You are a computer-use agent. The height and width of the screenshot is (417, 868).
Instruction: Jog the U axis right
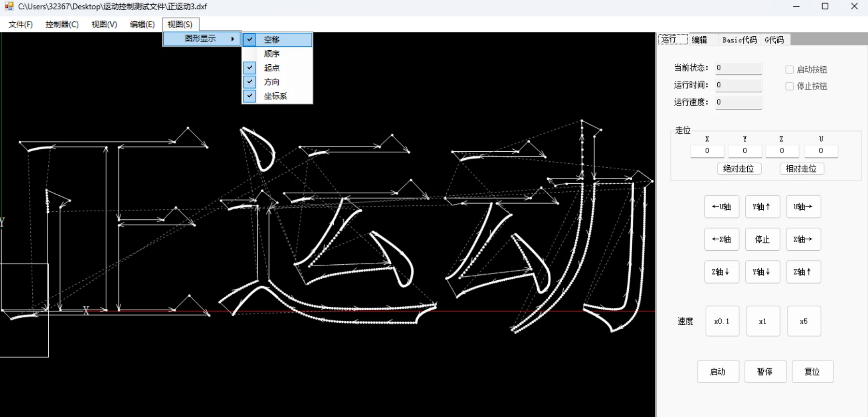pos(803,207)
